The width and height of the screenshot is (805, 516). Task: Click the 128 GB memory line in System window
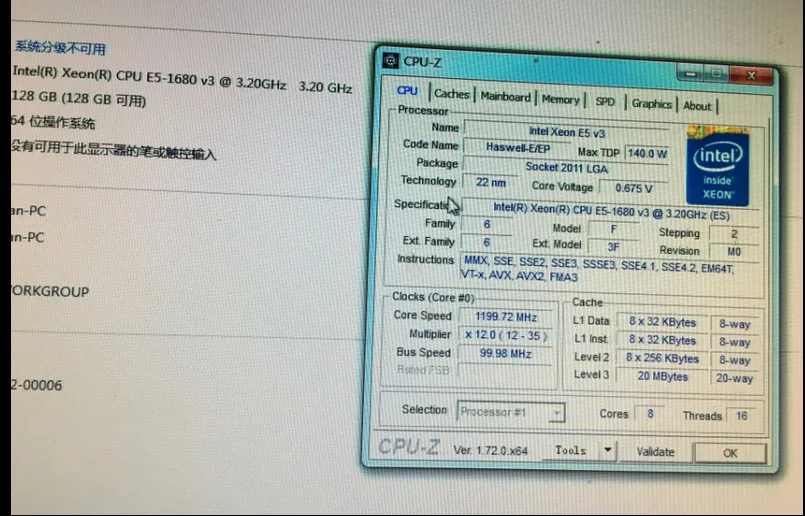point(79,98)
